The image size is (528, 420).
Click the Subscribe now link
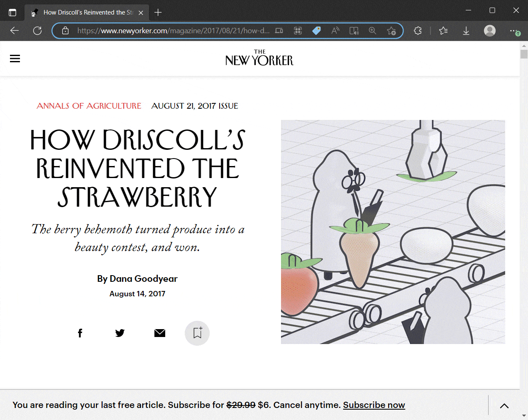374,405
